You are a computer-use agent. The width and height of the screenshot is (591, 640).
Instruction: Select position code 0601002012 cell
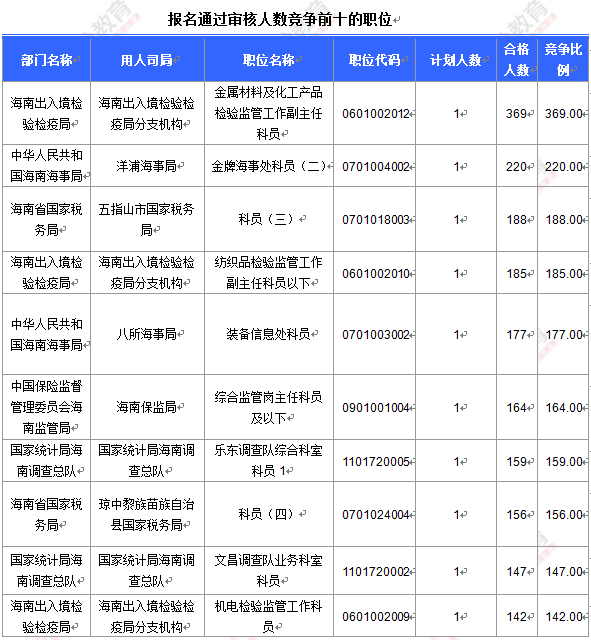coord(375,113)
